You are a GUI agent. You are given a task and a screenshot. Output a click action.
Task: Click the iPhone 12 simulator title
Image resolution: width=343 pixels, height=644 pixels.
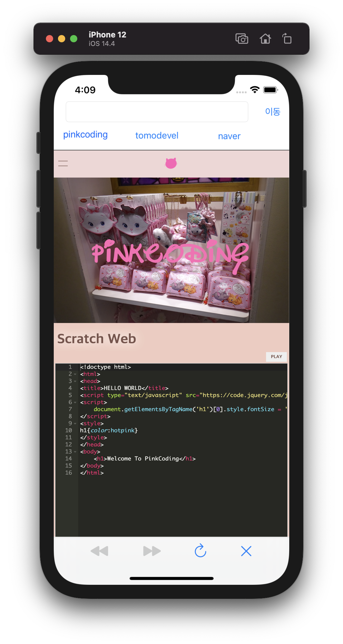click(x=107, y=35)
